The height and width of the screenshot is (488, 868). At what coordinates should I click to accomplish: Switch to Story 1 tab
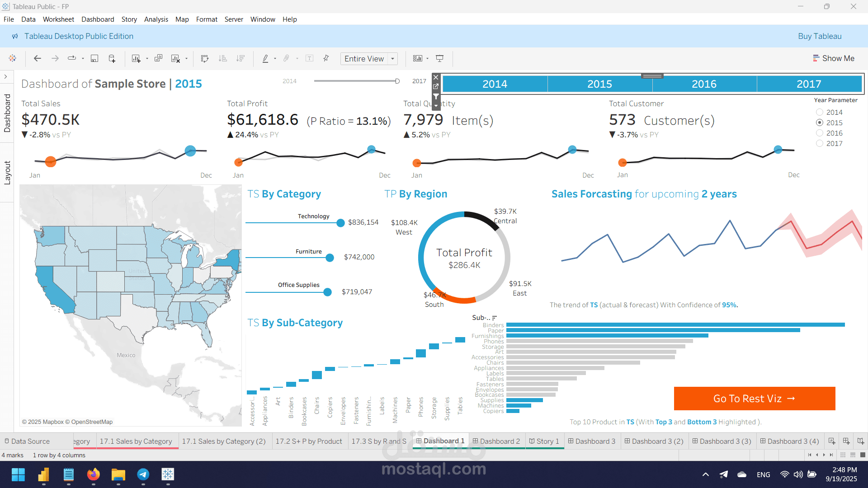click(545, 441)
